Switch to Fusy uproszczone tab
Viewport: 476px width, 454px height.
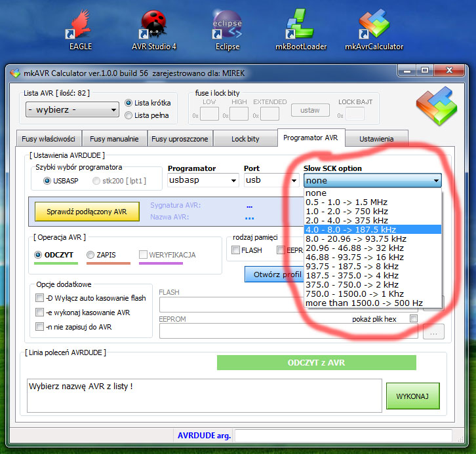pyautogui.click(x=180, y=139)
